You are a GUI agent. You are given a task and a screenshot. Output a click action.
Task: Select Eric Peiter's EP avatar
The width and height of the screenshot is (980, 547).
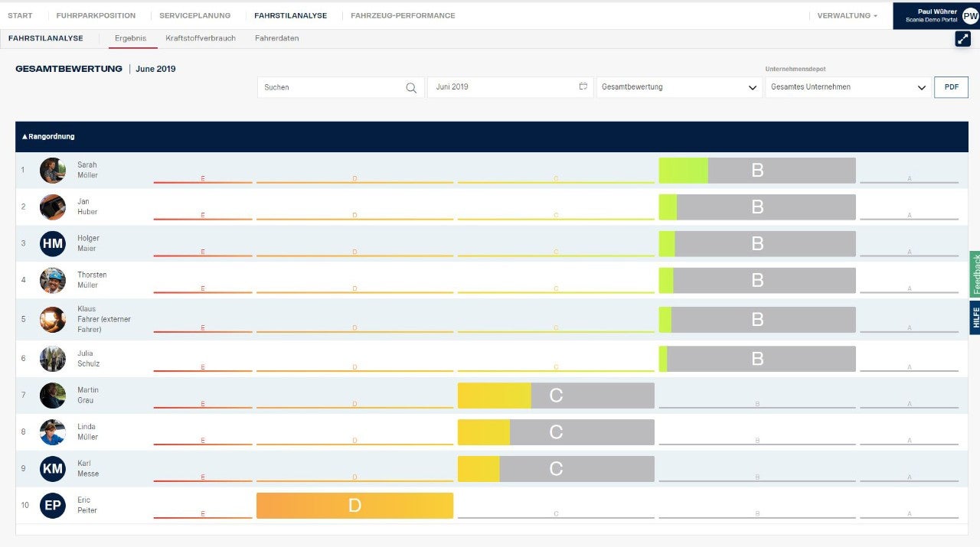53,506
